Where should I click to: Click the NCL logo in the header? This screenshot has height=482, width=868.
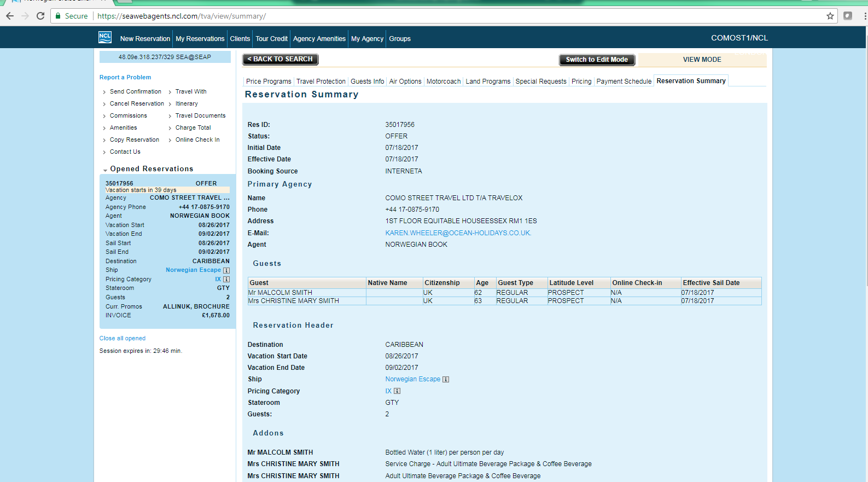(x=105, y=37)
